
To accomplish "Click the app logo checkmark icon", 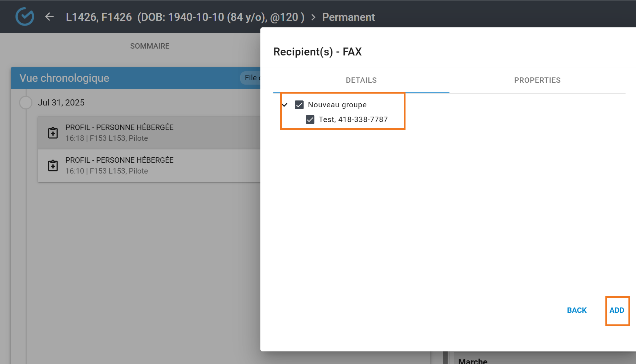I will coord(25,17).
